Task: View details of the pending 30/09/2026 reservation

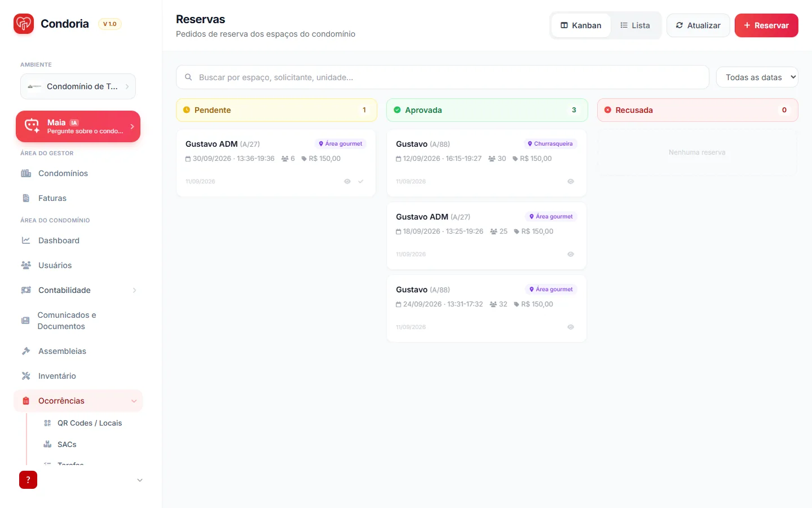Action: (x=347, y=181)
